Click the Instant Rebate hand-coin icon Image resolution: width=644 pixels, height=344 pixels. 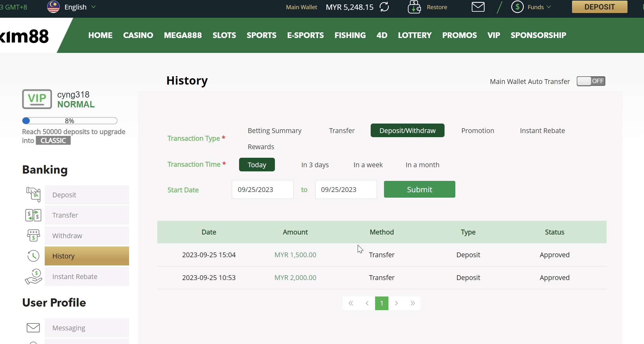pos(33,277)
